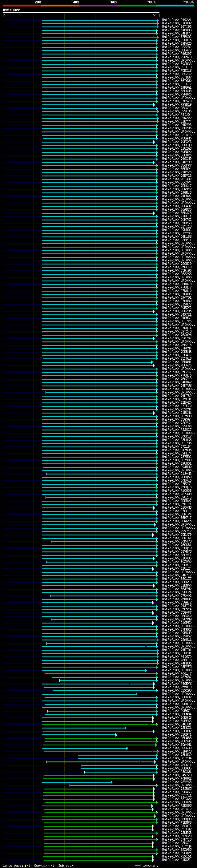Open hit UniRef100_P49201
This screenshot has height=868, width=197.
[176, 20]
